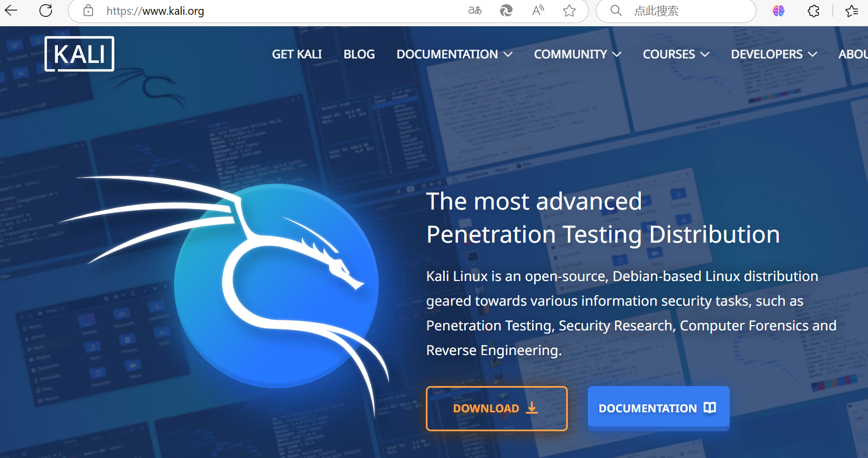Image resolution: width=868 pixels, height=458 pixels.
Task: Expand the chevron beside DEVELOPERS
Action: [x=813, y=55]
